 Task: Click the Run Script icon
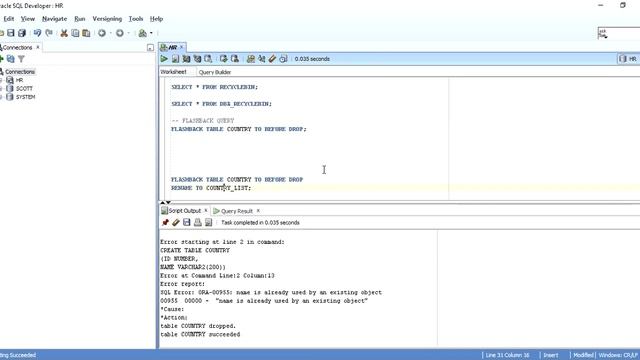175,59
